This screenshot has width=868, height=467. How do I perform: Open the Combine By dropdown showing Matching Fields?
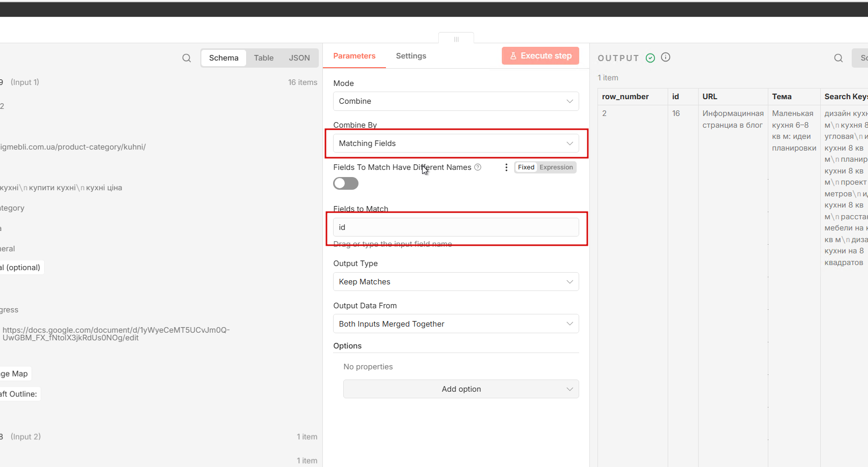click(x=456, y=143)
